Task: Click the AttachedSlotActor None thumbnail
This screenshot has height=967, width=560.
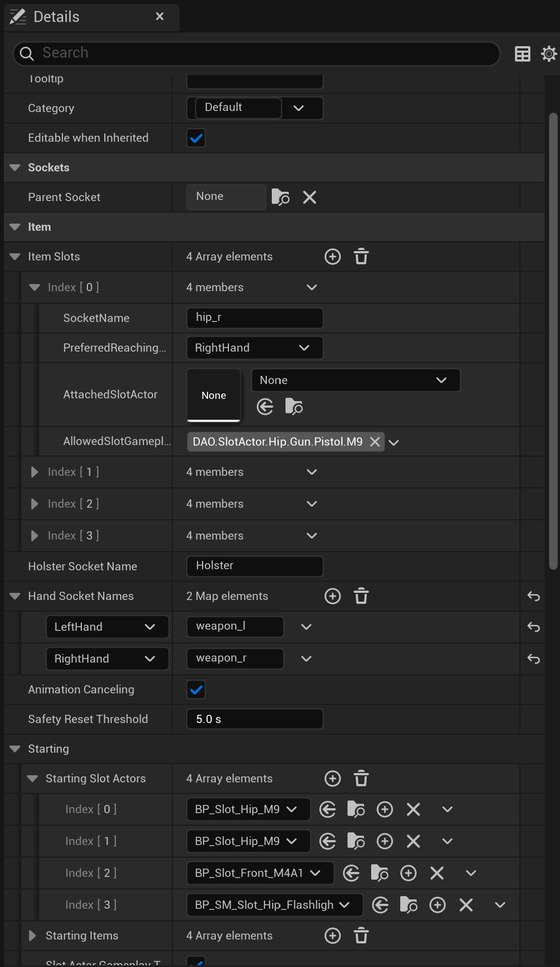Action: coord(214,395)
